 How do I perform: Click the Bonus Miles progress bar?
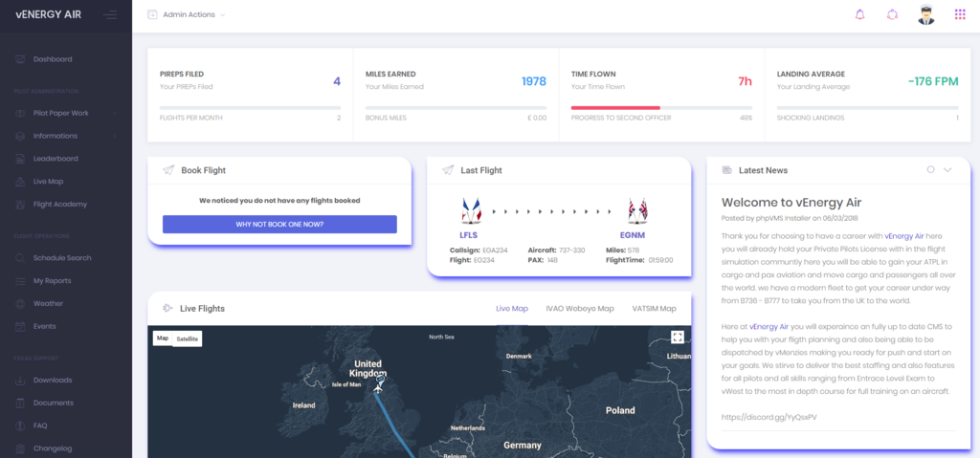pos(456,108)
